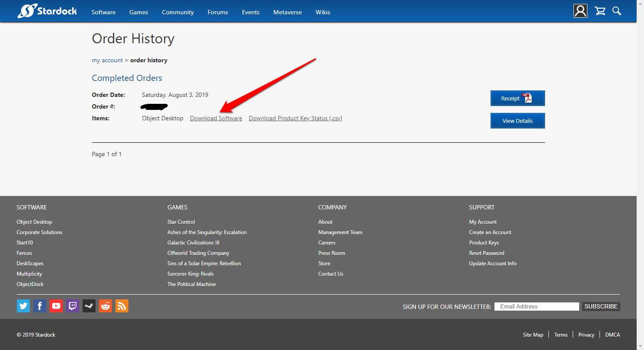644x350 pixels.
Task: Open the shopping cart icon
Action: [x=600, y=11]
